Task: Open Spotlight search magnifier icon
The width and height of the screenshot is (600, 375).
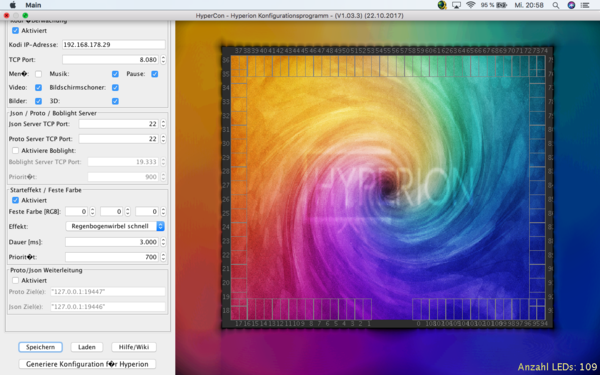Action: [x=556, y=5]
